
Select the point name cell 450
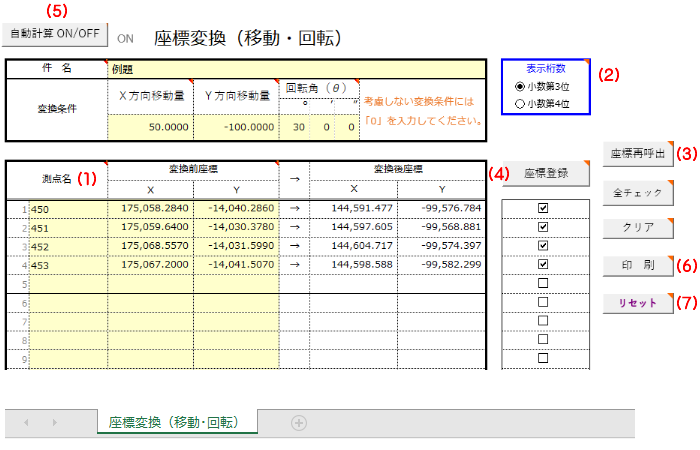pos(68,209)
